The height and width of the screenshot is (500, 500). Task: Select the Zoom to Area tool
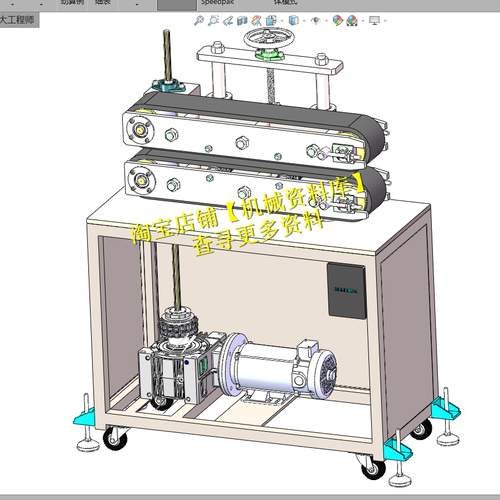point(213,20)
